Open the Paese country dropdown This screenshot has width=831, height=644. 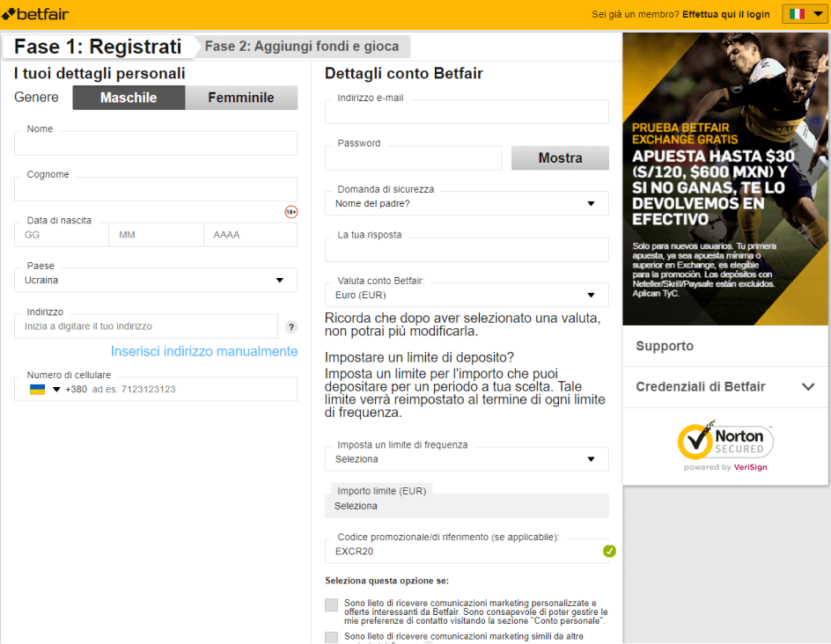[x=156, y=280]
